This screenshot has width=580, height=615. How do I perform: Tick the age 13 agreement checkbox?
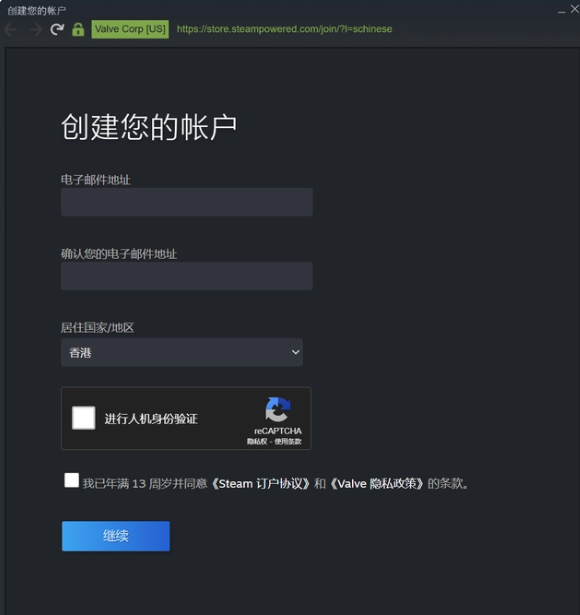tap(71, 480)
